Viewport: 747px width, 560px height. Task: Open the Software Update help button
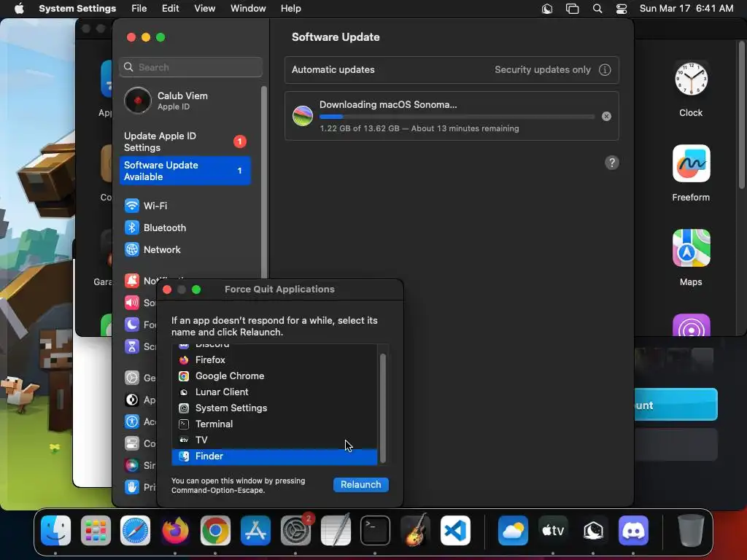(x=612, y=163)
